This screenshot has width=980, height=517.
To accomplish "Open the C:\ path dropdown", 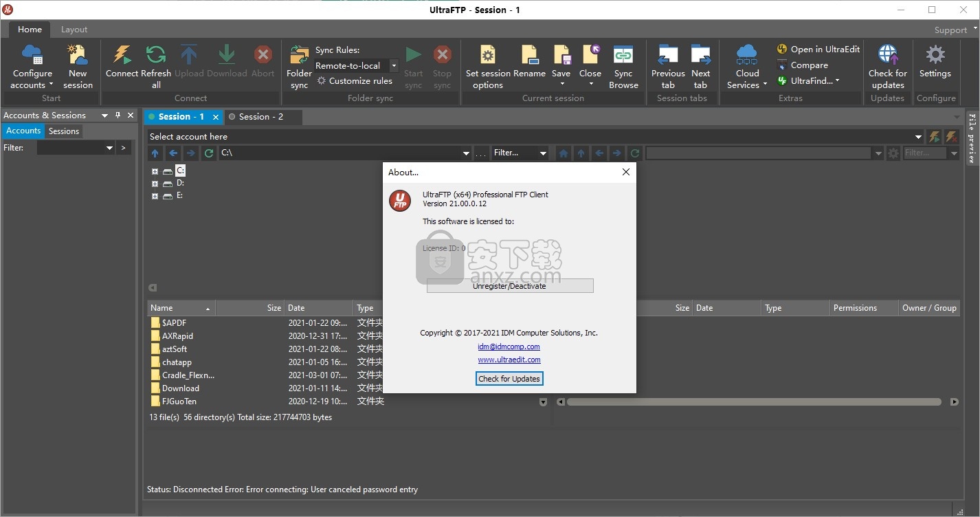I will click(x=466, y=153).
